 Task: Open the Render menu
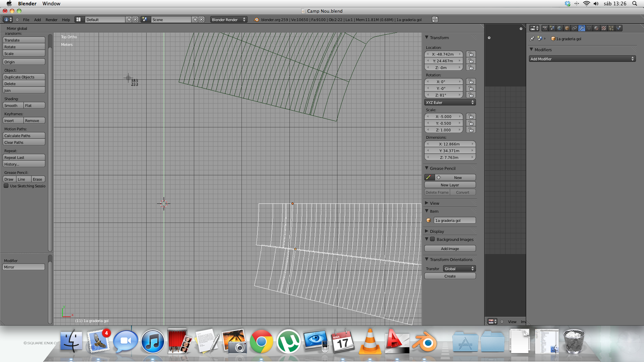pos(51,19)
